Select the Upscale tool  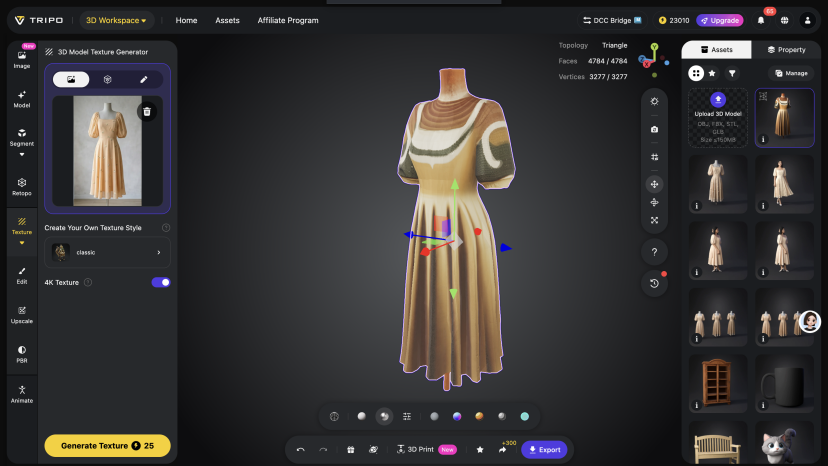pyautogui.click(x=22, y=314)
